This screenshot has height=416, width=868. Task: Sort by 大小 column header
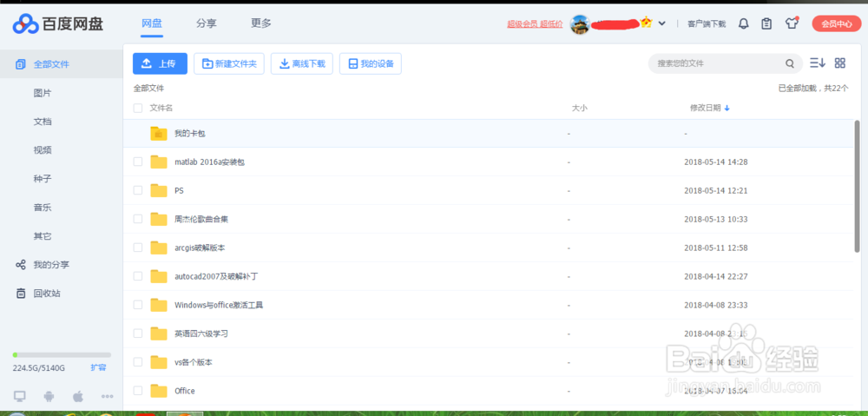[x=579, y=108]
